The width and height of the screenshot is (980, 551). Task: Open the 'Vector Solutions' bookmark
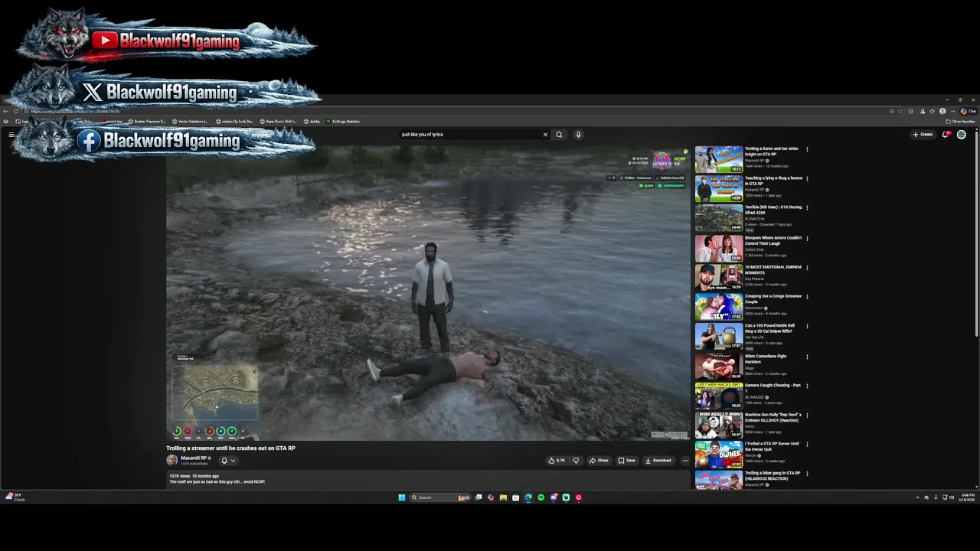click(191, 122)
